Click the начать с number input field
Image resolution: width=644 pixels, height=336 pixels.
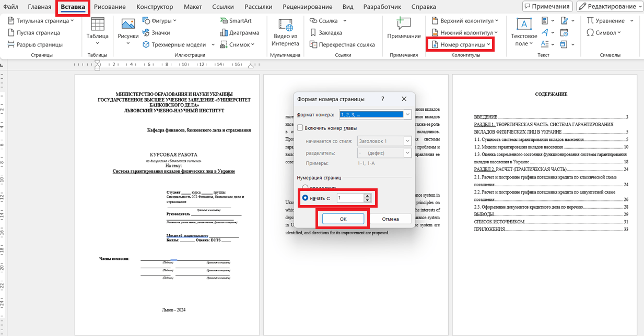[x=350, y=198]
